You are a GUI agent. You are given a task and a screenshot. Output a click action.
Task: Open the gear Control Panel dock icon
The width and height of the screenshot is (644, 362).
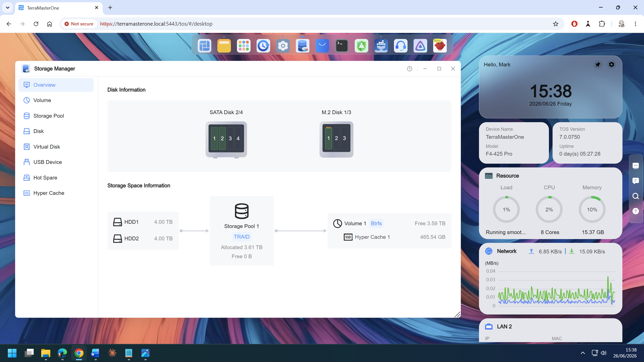tap(283, 46)
